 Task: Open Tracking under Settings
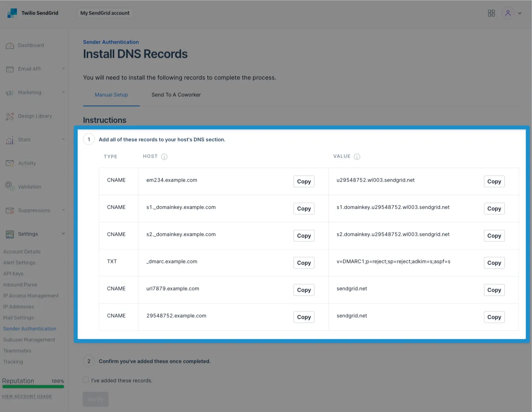[13, 362]
